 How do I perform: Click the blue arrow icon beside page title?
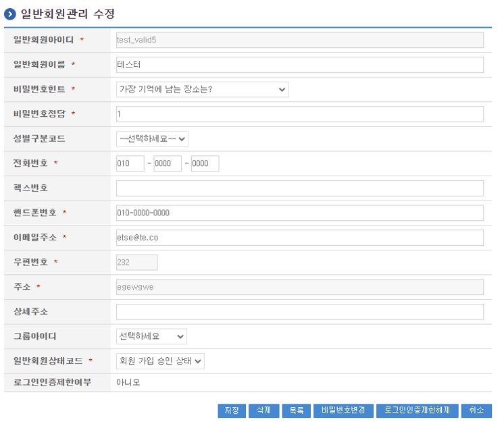click(10, 14)
